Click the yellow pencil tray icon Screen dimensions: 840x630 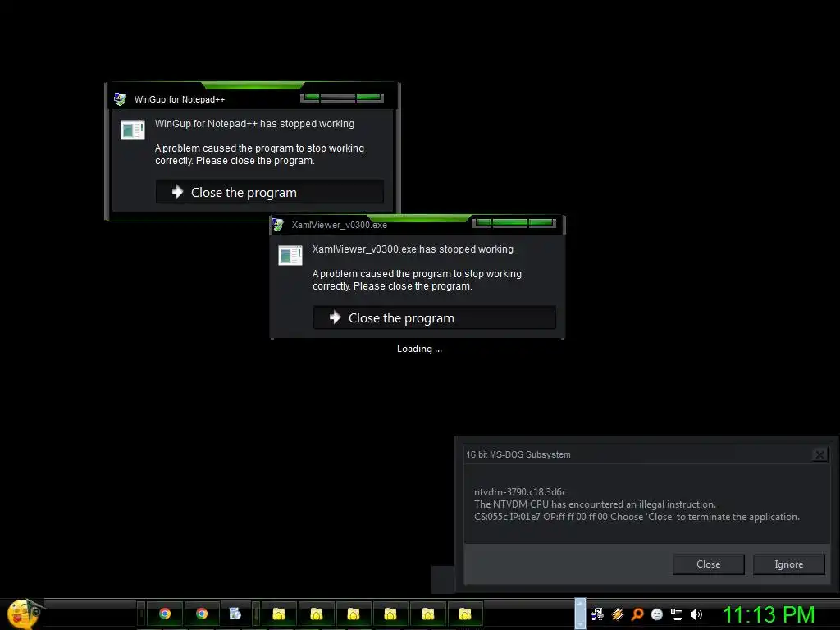617,614
